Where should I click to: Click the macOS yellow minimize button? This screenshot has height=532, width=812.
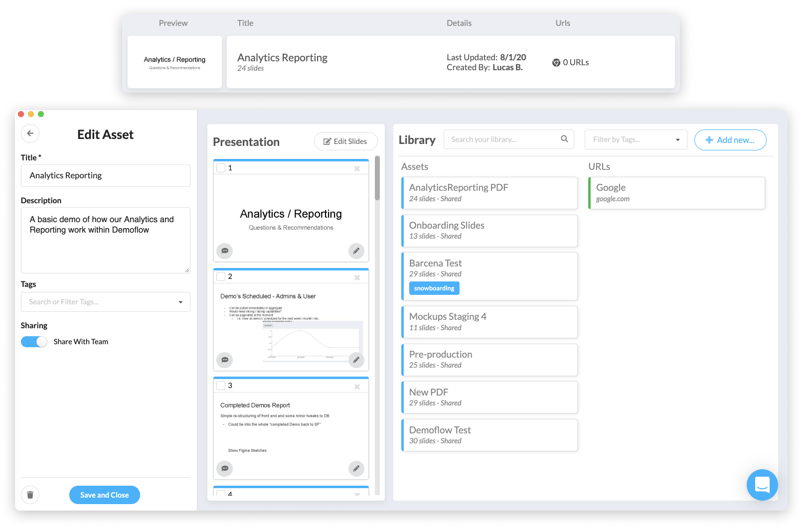(x=31, y=114)
